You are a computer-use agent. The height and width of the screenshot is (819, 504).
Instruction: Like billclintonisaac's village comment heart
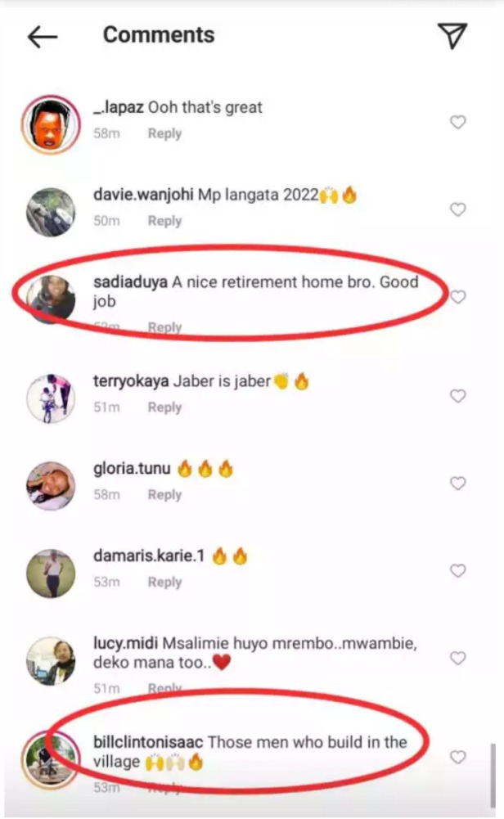(x=457, y=757)
